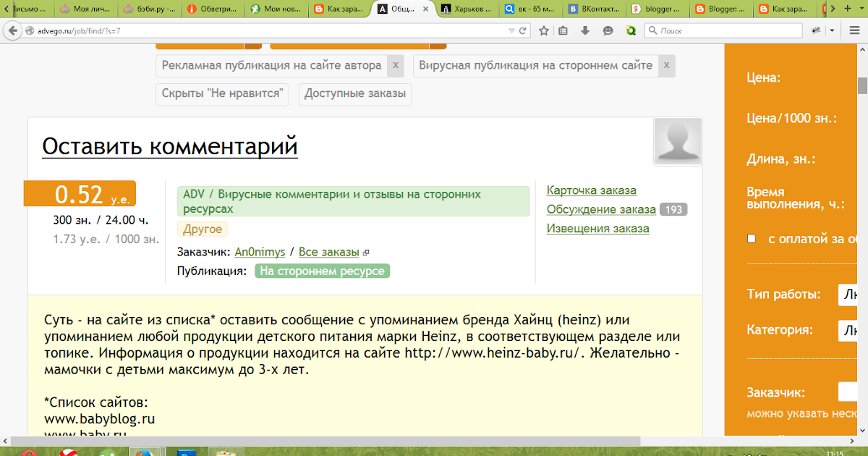Click the '1.73 у.е. / 1000 зн.' text
The width and height of the screenshot is (868, 456).
(x=106, y=239)
